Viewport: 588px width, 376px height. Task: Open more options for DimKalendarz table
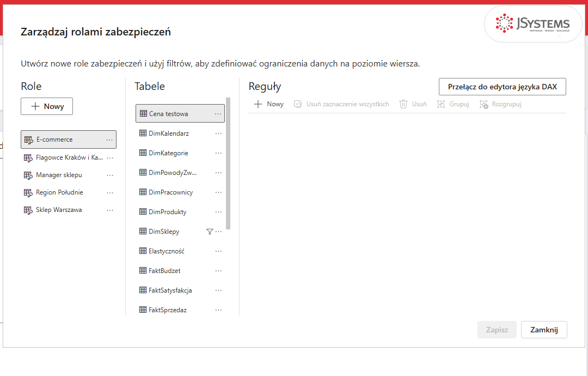point(219,134)
